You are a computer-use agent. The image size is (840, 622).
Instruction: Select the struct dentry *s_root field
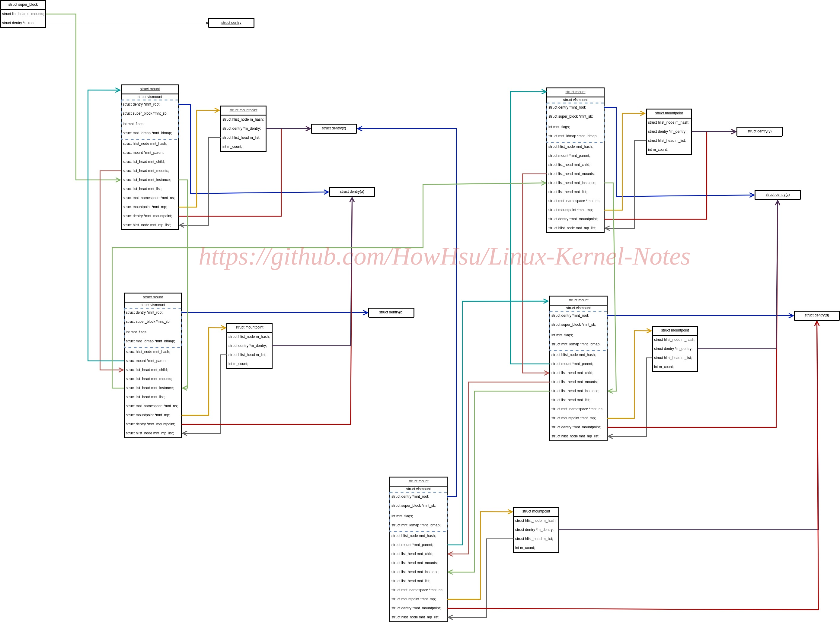pos(23,23)
